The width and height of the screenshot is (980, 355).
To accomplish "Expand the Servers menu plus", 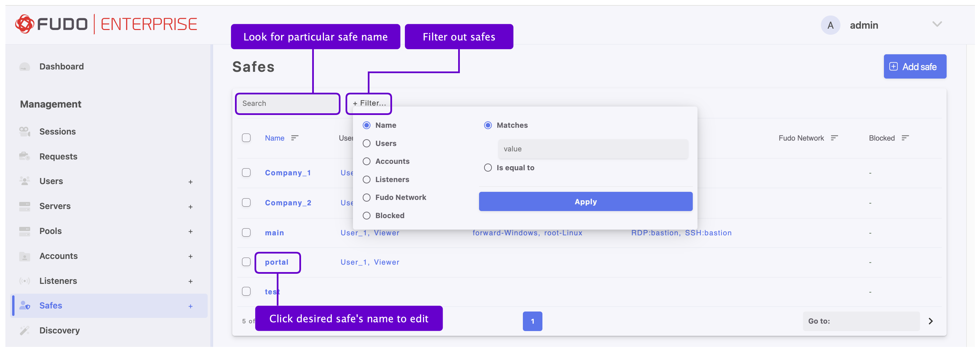I will (190, 207).
